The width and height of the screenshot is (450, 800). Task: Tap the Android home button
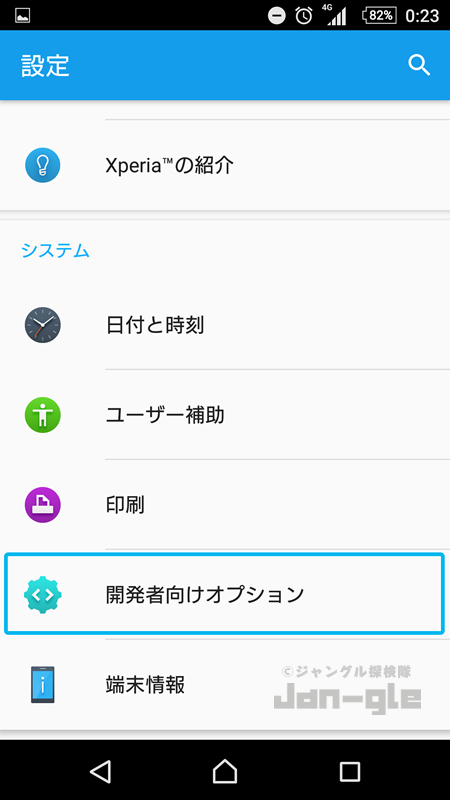coord(225,771)
